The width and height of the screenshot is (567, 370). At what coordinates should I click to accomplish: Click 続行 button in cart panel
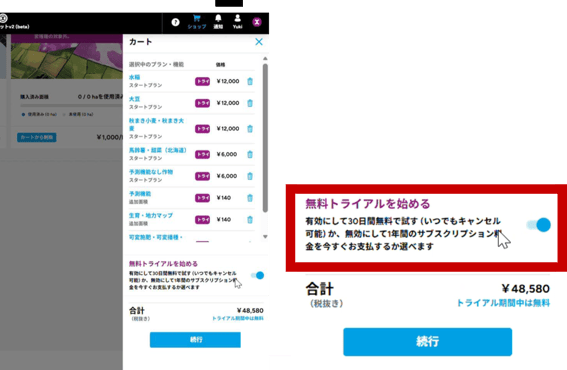195,340
